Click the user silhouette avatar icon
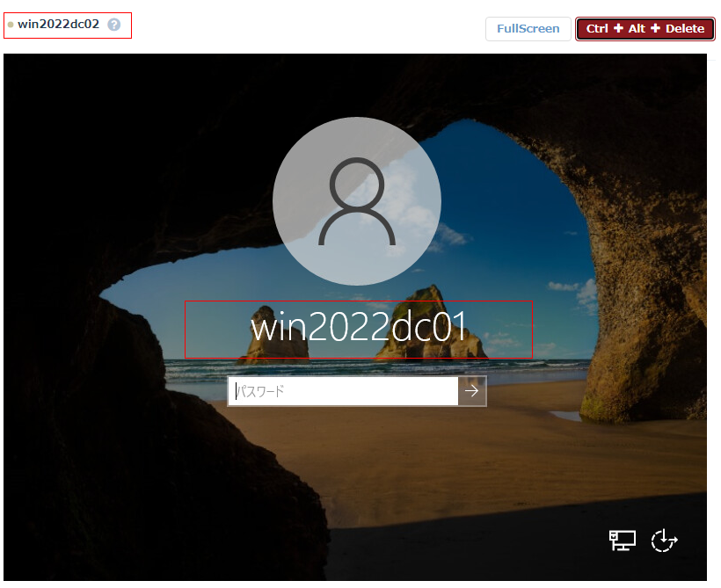 357,201
